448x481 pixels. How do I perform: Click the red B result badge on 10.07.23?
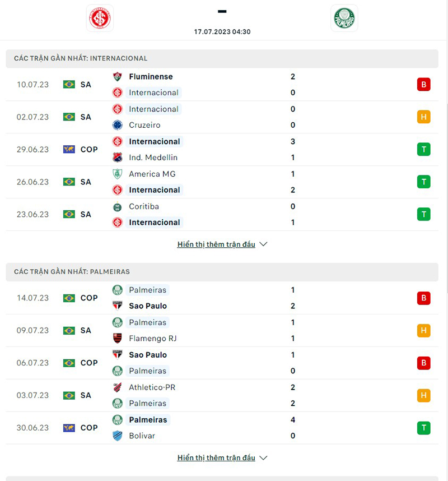424,85
